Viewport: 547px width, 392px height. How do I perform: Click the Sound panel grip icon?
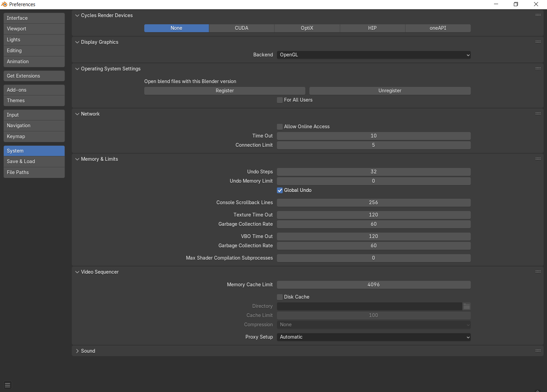pyautogui.click(x=538, y=351)
